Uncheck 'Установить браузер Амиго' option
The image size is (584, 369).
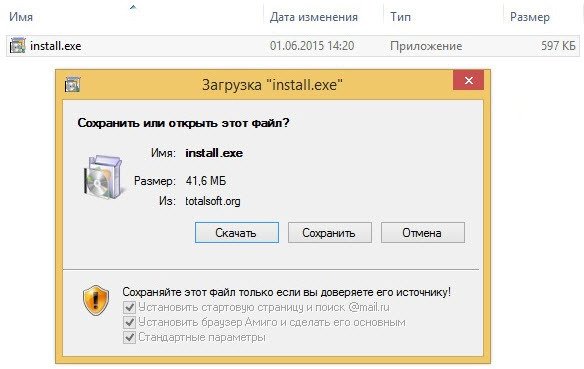point(129,322)
